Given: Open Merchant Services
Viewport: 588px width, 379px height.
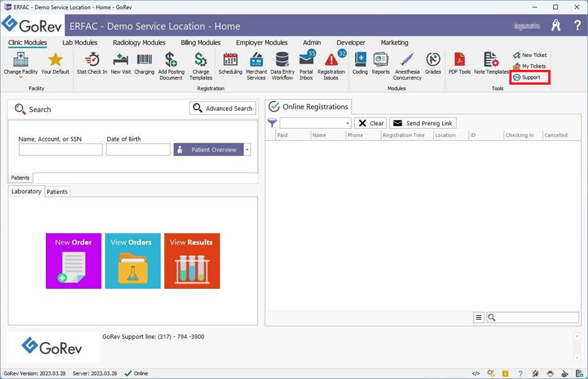Looking at the screenshot, I should [x=256, y=64].
